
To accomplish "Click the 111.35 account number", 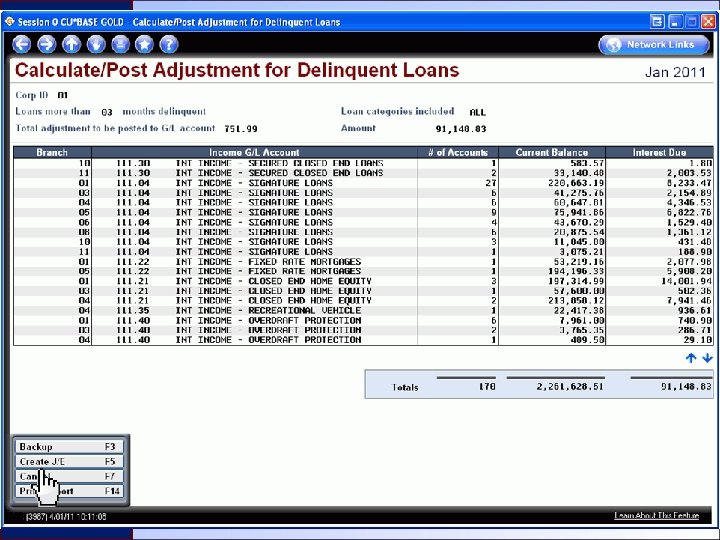I will 133,311.
